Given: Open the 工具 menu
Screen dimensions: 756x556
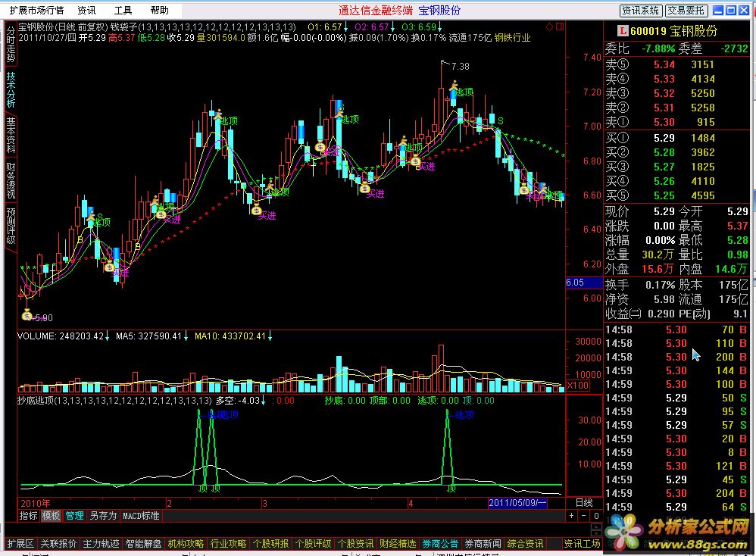Looking at the screenshot, I should [x=123, y=10].
